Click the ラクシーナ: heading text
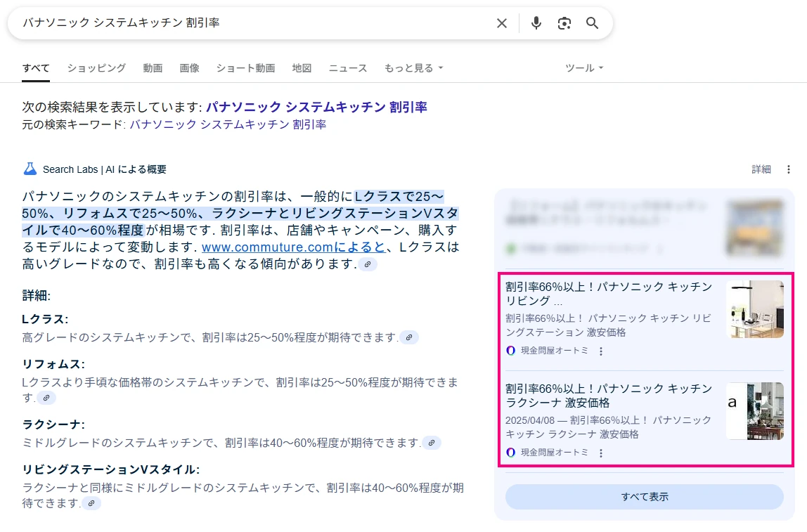This screenshot has width=807, height=532. pos(53,424)
